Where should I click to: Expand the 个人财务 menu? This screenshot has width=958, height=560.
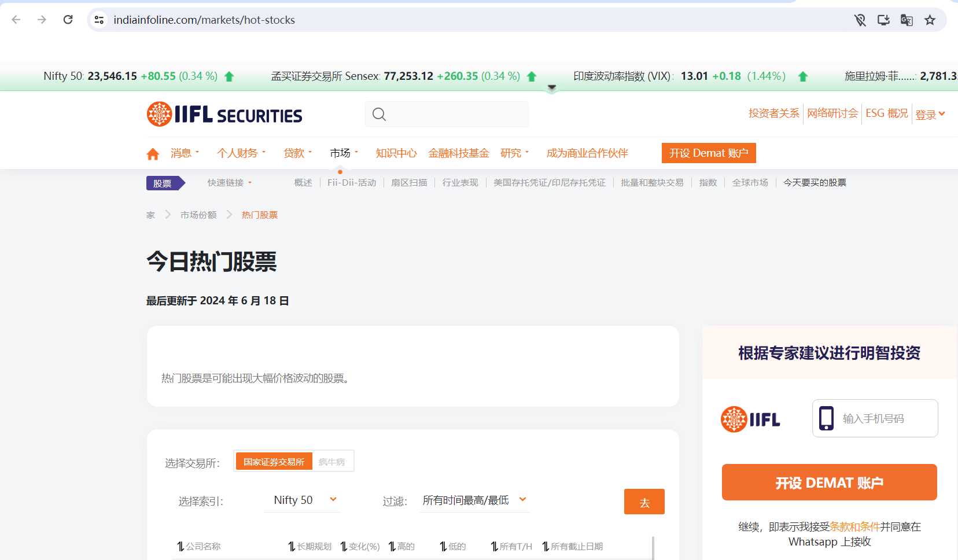click(241, 153)
